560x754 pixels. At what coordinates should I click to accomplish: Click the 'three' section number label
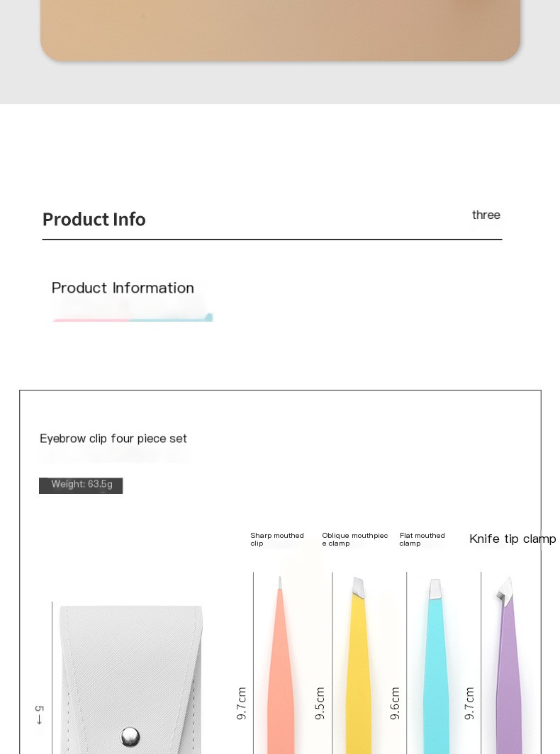(486, 215)
